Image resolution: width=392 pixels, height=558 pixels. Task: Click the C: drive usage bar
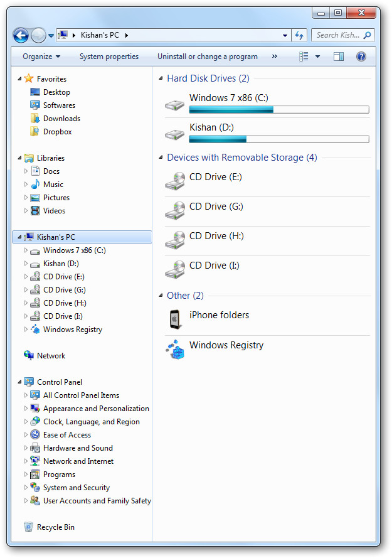279,110
